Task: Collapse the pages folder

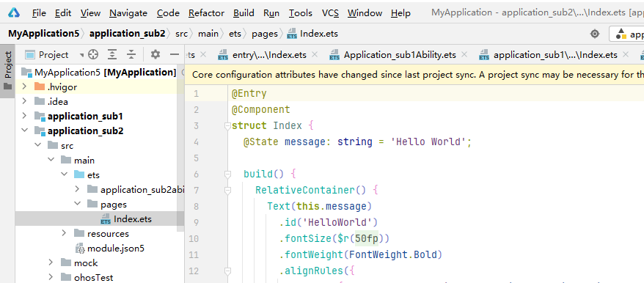Action: coord(78,204)
